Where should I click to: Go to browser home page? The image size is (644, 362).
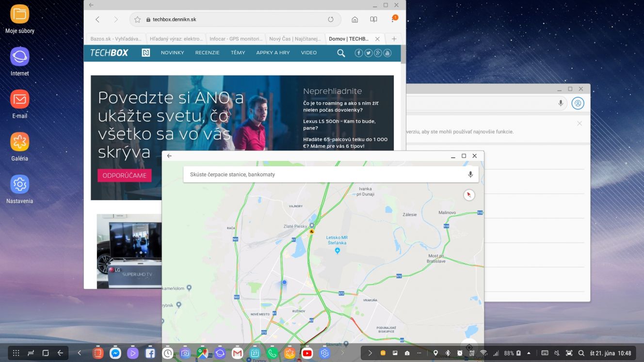pos(355,19)
